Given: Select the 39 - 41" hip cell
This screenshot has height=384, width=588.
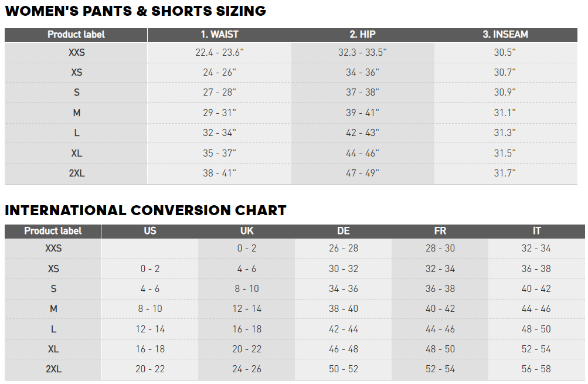Looking at the screenshot, I should click(x=362, y=113).
